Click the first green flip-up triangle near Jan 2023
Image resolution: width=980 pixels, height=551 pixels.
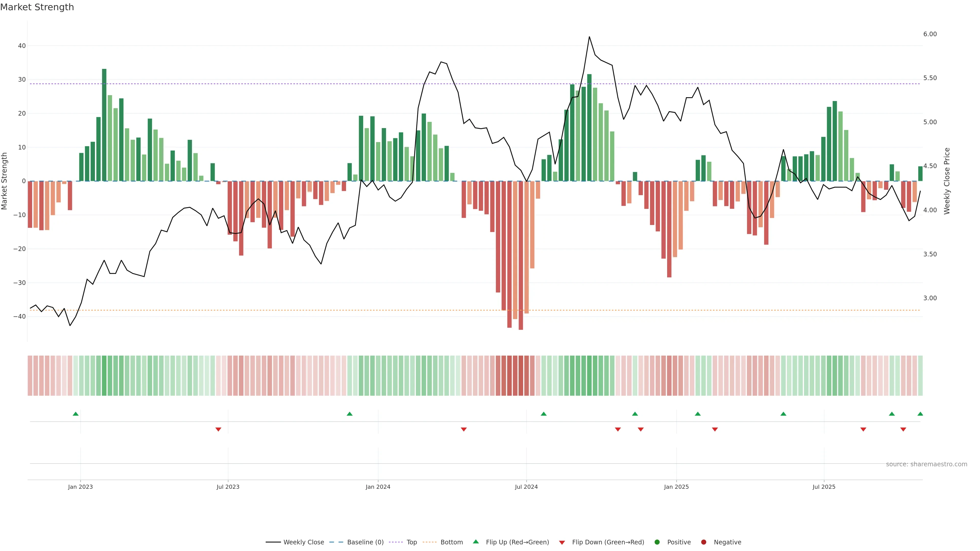(76, 414)
